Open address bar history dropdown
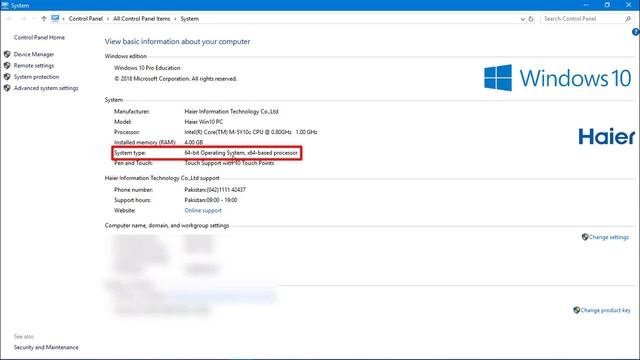 [x=522, y=19]
